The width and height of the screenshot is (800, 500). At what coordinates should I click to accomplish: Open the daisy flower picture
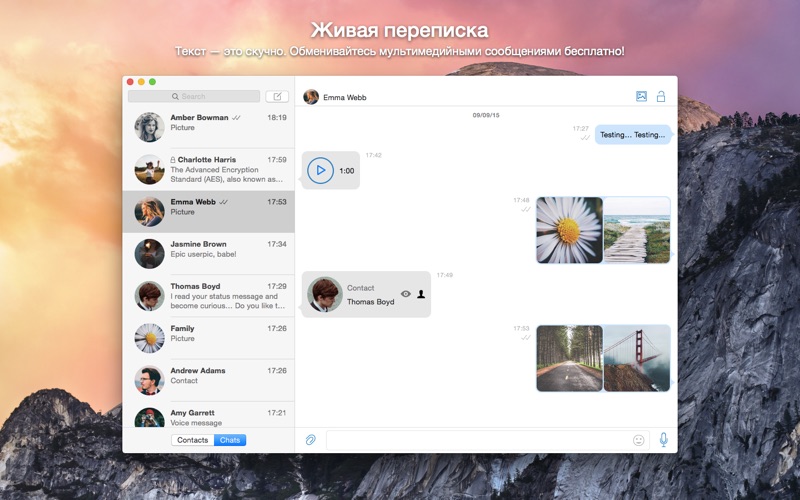(x=569, y=230)
